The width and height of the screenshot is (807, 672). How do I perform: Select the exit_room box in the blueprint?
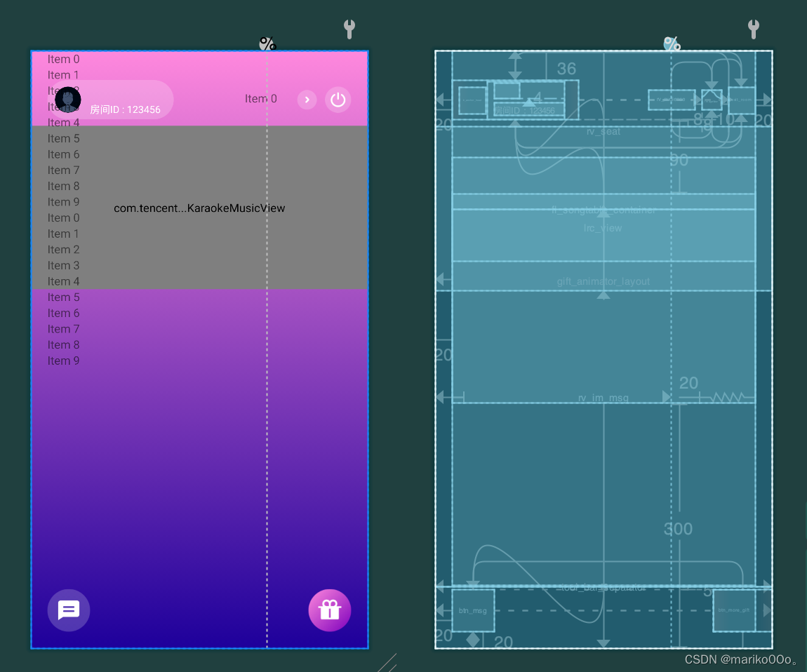[x=742, y=100]
